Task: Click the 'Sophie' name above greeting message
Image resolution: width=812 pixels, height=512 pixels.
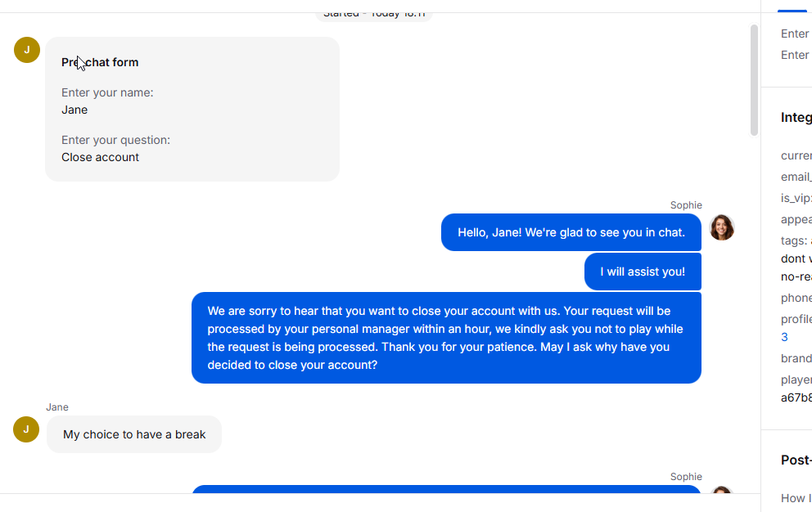Action: coord(686,205)
